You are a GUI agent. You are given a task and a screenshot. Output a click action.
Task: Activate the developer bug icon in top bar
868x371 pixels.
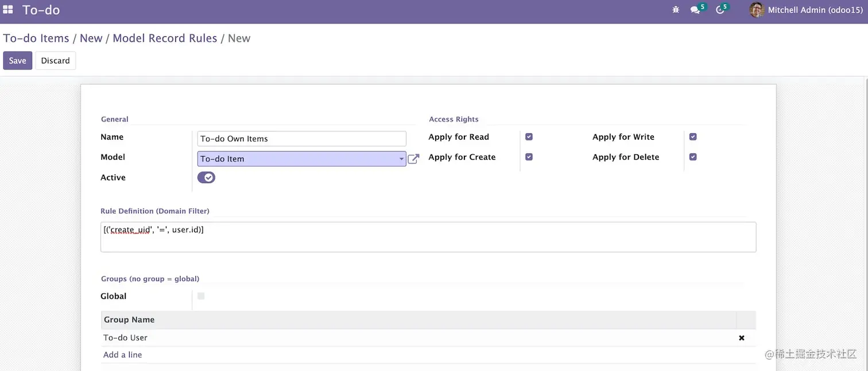click(676, 10)
